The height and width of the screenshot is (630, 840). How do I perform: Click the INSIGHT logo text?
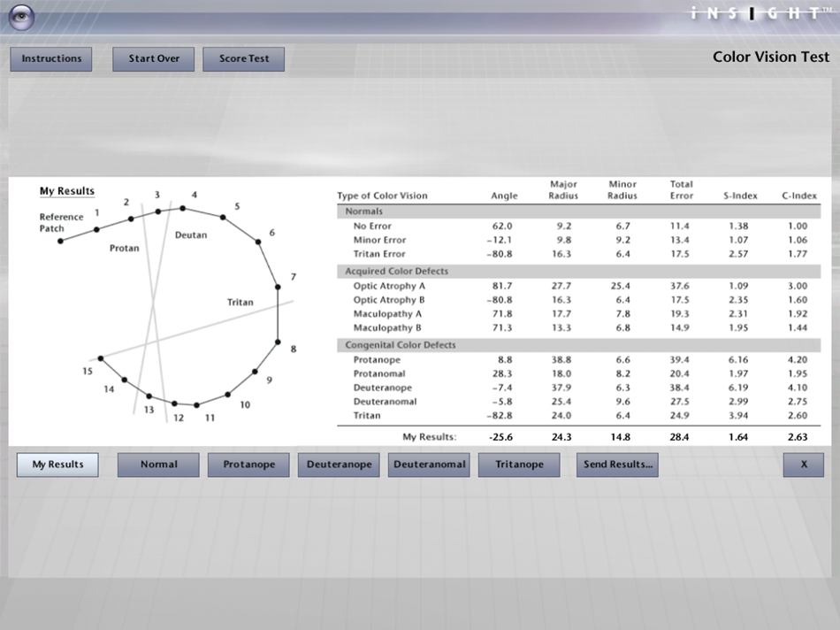click(x=760, y=13)
